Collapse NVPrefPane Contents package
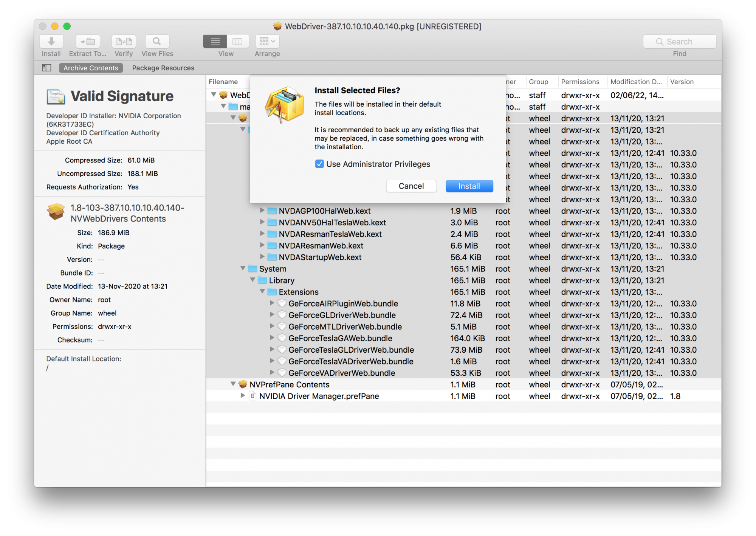Screen dimensions: 756x536 point(233,384)
